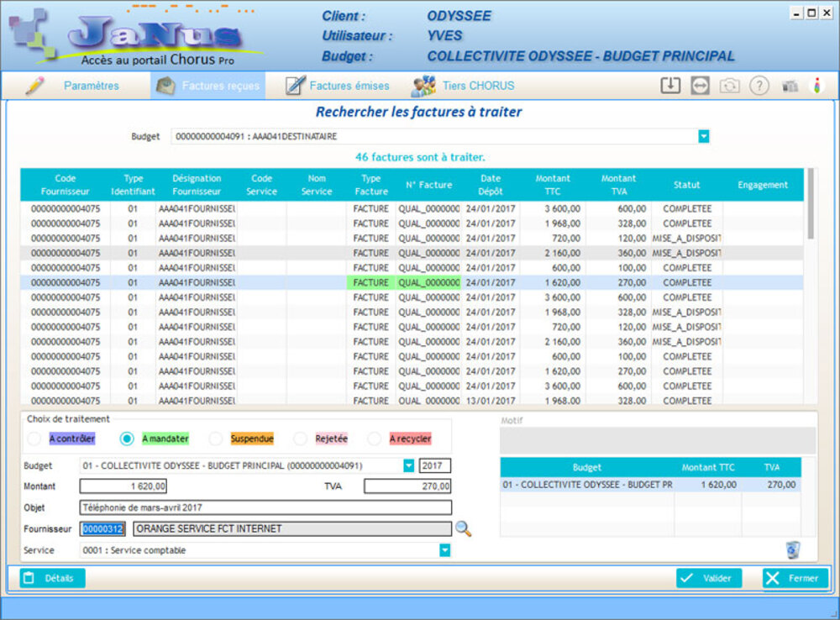Select the 'A contrôler' radio button
This screenshot has width=840, height=620.
(34, 439)
